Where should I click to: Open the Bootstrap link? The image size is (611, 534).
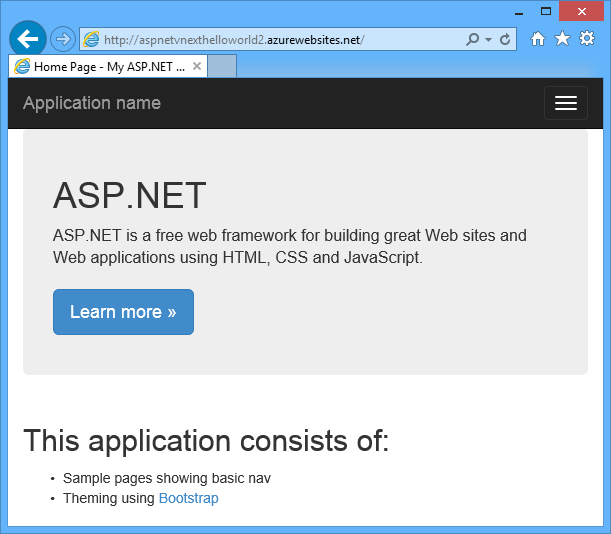(x=189, y=498)
